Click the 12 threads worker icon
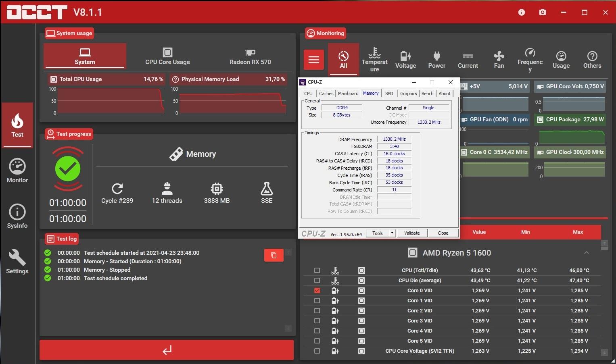This screenshot has width=616, height=364. pos(167,188)
